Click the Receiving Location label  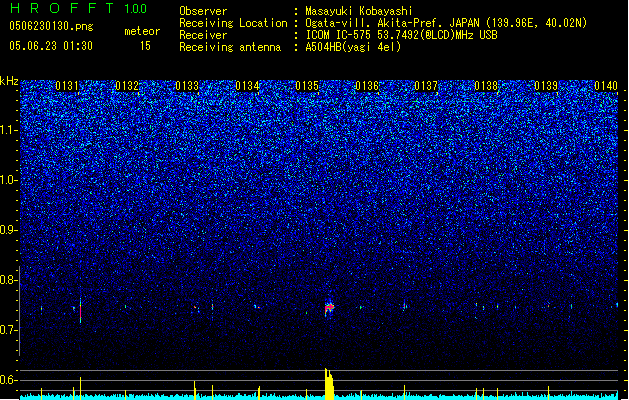tap(233, 23)
